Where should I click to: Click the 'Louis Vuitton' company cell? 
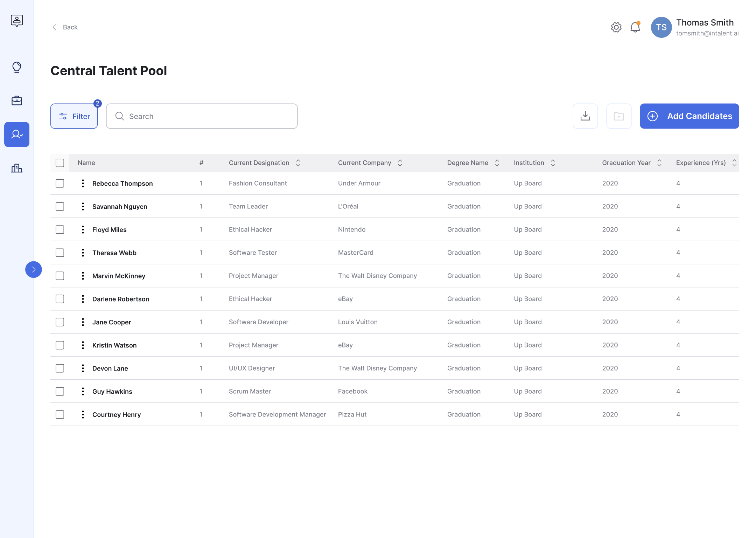pos(358,322)
